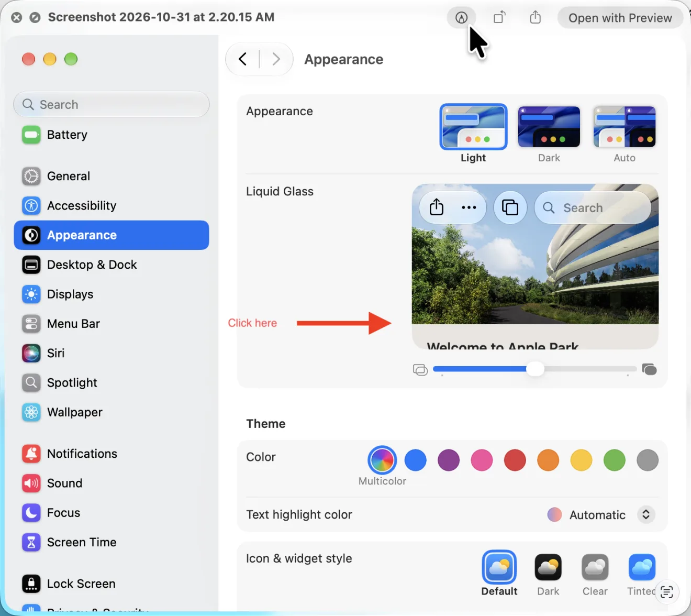This screenshot has height=616, width=691.
Task: Open the Sound speaker icon
Action: (x=31, y=483)
